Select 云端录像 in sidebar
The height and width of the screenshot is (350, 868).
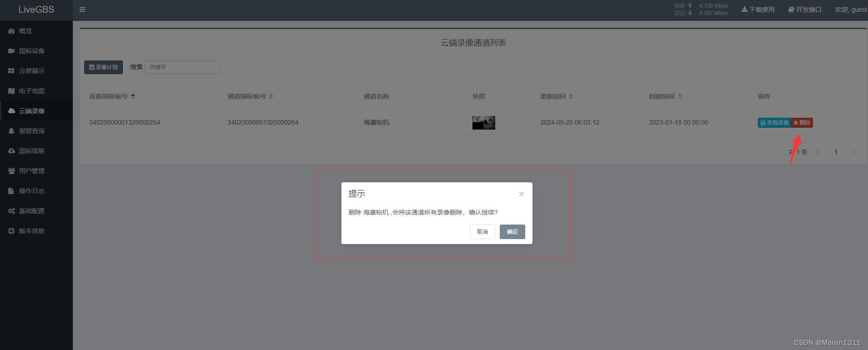pos(36,111)
